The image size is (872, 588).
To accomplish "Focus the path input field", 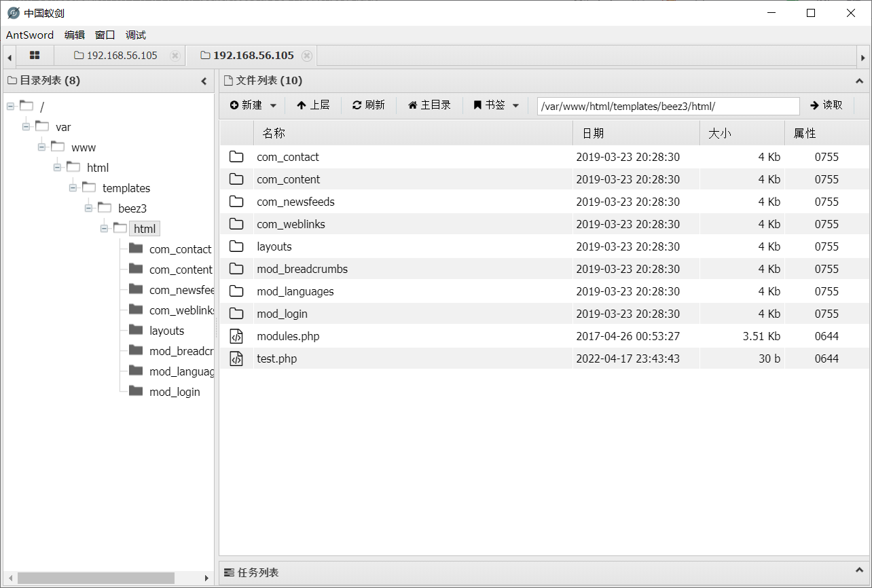I will pyautogui.click(x=668, y=106).
